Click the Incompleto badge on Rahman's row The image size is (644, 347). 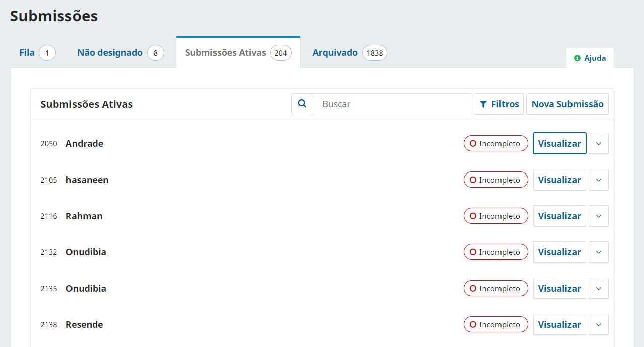pos(495,216)
